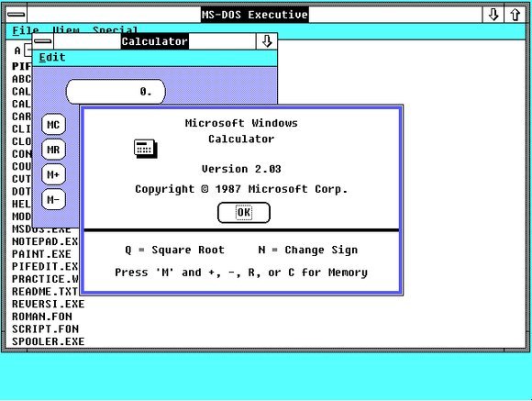Click the MC memory clear button

pyautogui.click(x=53, y=125)
